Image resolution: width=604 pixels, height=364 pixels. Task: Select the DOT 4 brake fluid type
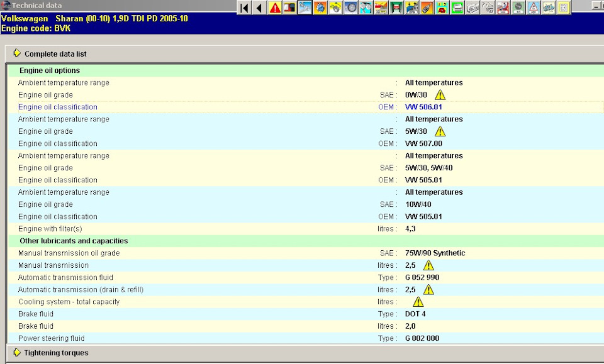415,314
